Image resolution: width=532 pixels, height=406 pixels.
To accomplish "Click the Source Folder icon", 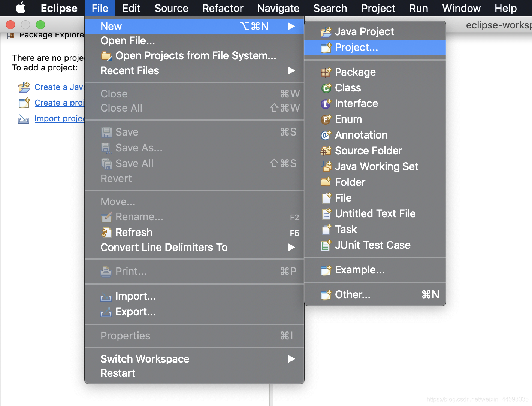I will pyautogui.click(x=326, y=151).
